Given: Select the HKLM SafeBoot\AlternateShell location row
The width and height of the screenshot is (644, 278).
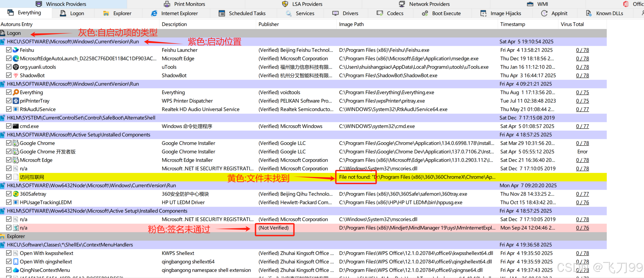Looking at the screenshot, I should click(303, 118).
